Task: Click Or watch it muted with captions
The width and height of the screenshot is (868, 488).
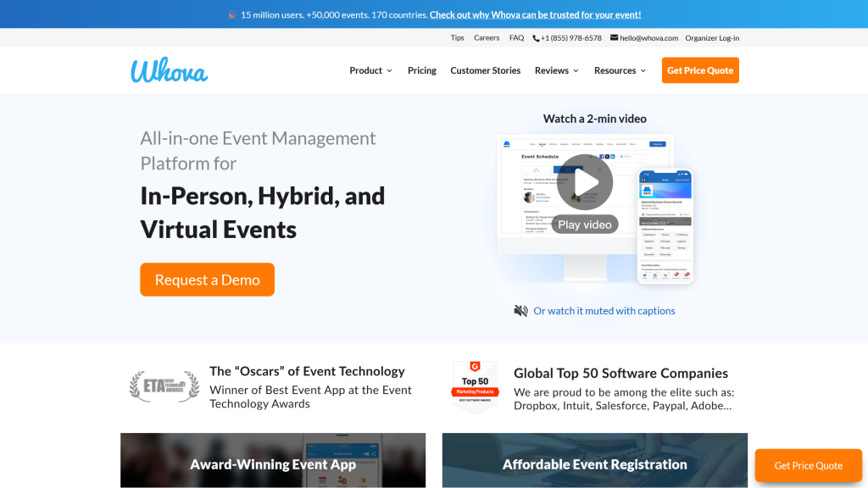Action: pos(604,311)
